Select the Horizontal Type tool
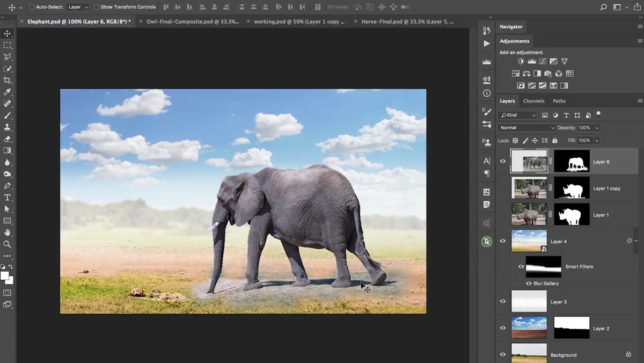Viewport: 644px width, 363px height. click(x=8, y=198)
